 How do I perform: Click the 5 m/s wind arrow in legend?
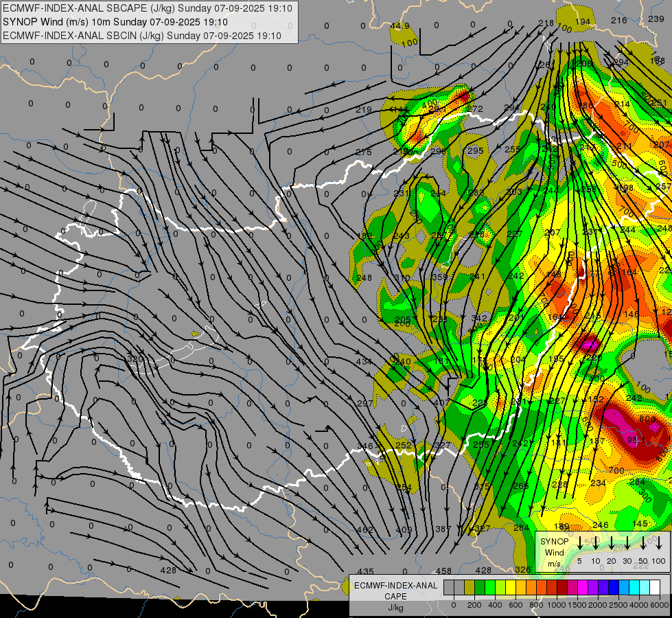click(579, 542)
